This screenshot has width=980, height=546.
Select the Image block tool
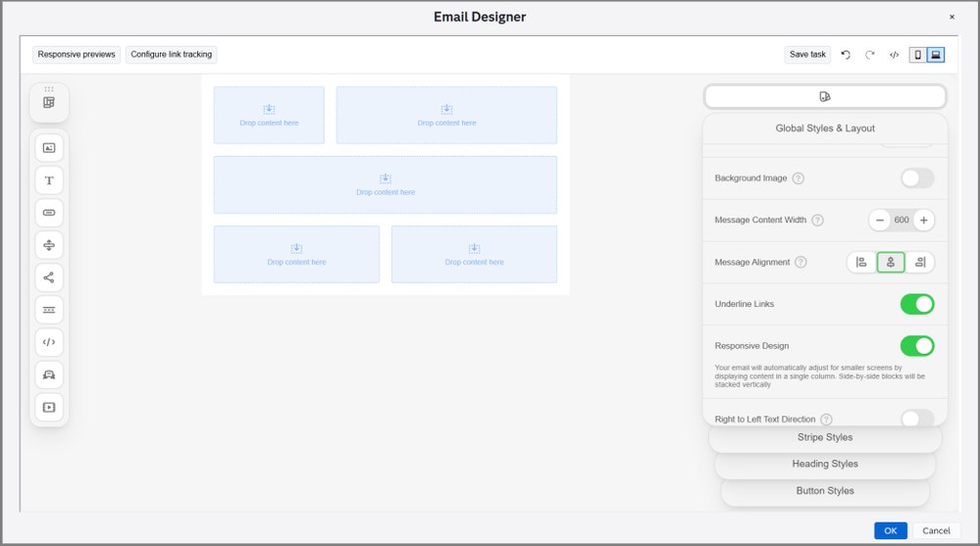(x=49, y=148)
